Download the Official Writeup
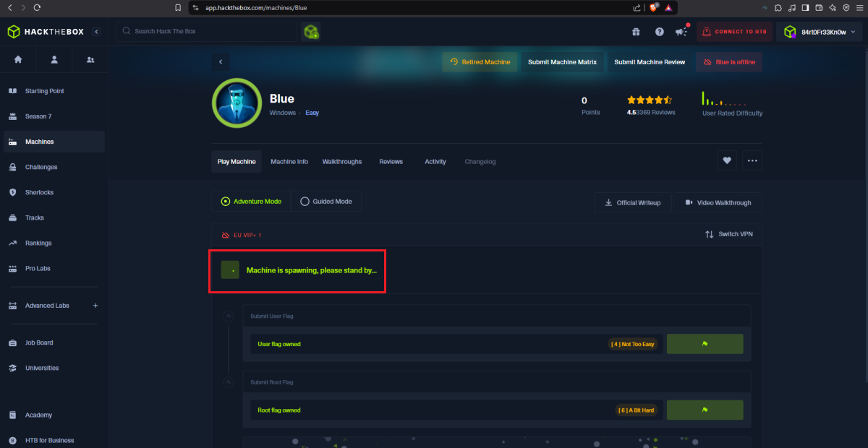 click(633, 203)
